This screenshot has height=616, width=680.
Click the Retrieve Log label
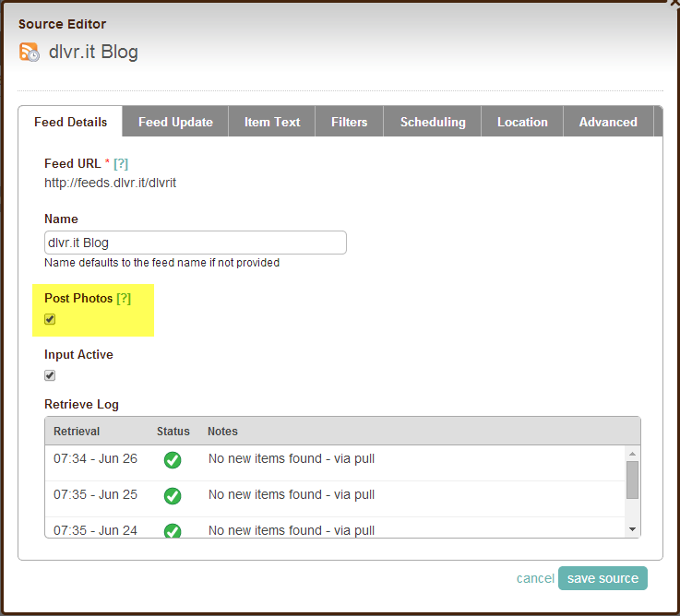click(x=81, y=405)
